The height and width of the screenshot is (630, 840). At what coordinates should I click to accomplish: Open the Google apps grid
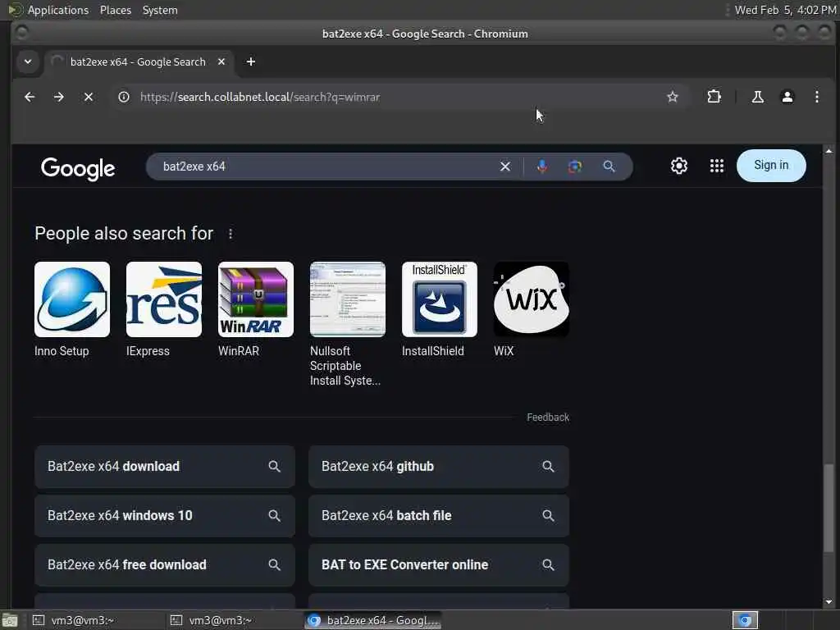point(717,166)
